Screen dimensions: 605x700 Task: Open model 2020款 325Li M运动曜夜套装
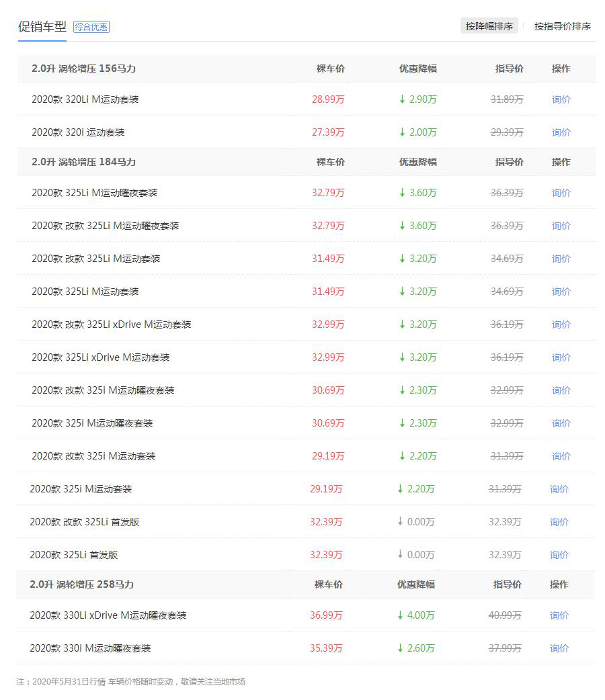point(94,192)
